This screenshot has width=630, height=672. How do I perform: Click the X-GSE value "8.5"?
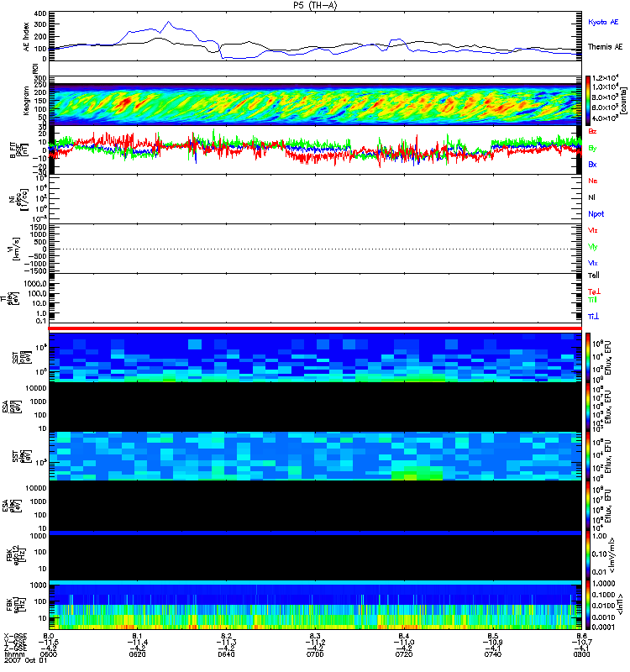pos(493,636)
